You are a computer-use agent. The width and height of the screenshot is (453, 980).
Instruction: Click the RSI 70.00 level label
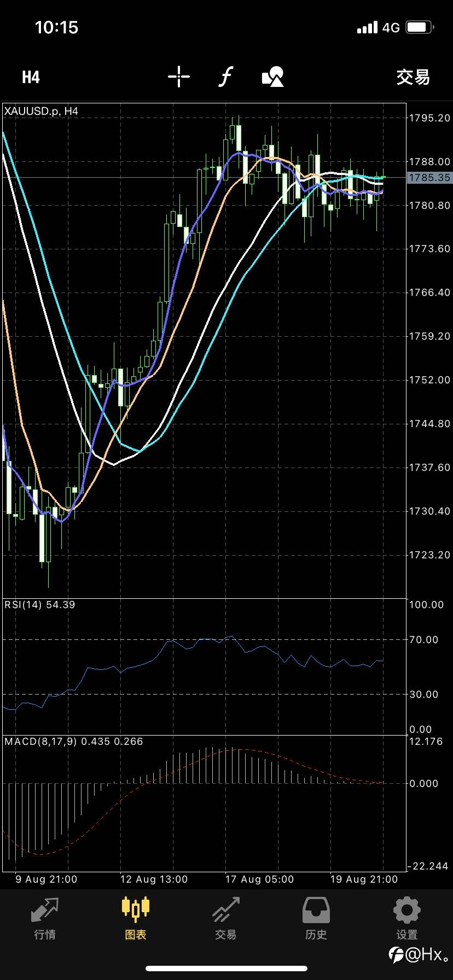point(424,640)
